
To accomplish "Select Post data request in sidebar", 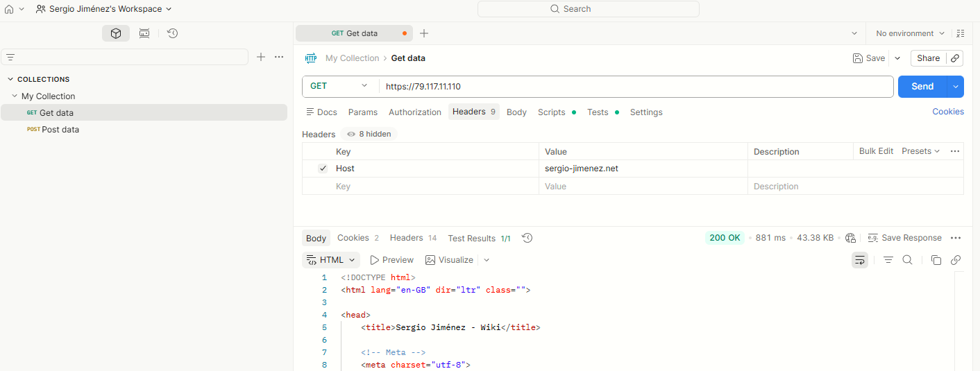I will pyautogui.click(x=144, y=130).
